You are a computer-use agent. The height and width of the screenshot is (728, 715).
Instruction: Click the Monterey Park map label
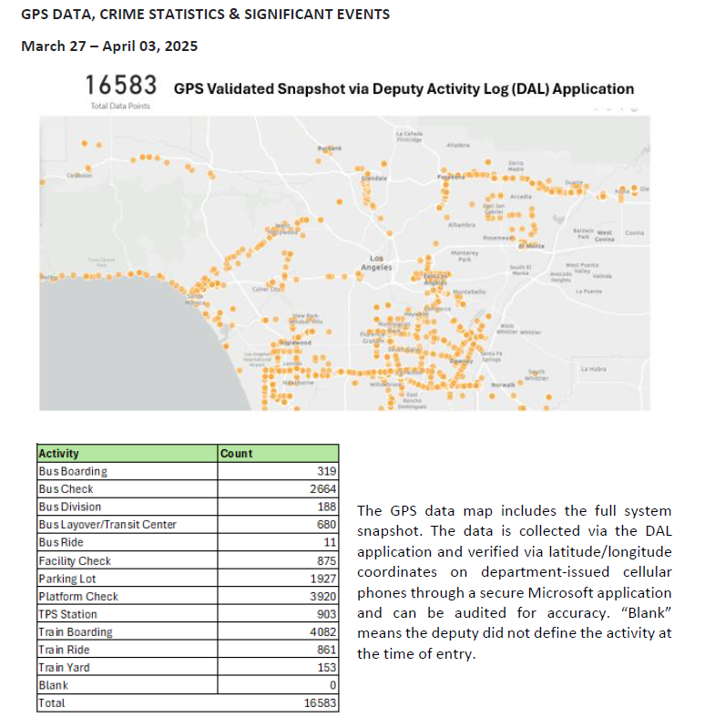pyautogui.click(x=465, y=255)
